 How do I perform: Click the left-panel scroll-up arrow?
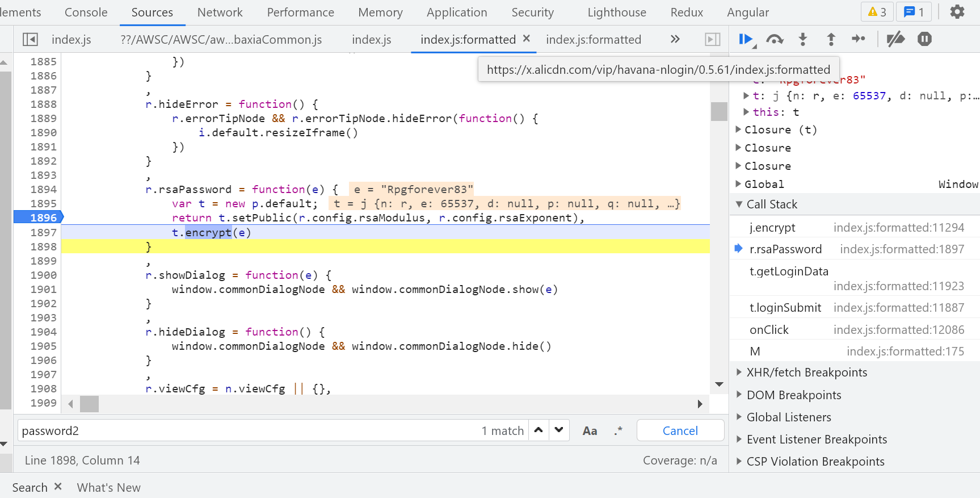pos(4,62)
